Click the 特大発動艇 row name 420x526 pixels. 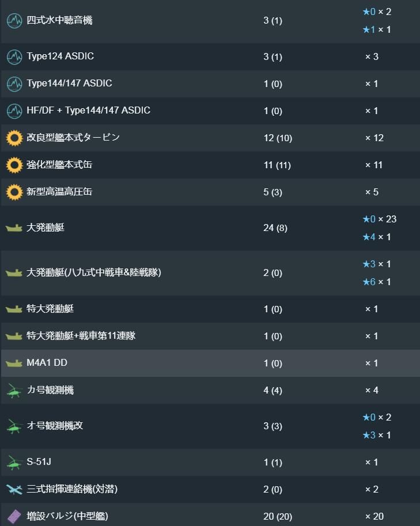click(50, 309)
